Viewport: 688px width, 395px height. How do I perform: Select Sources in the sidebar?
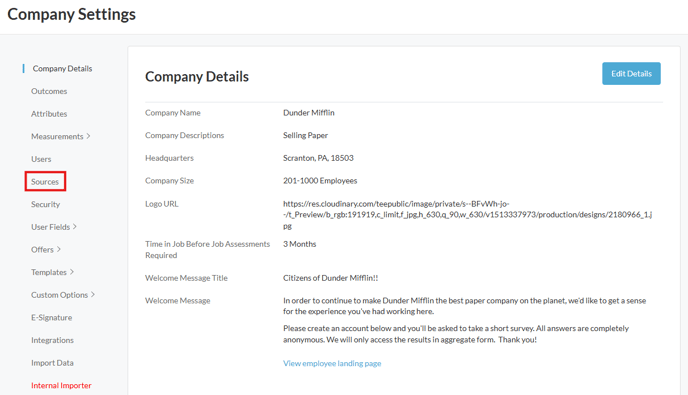[45, 182]
